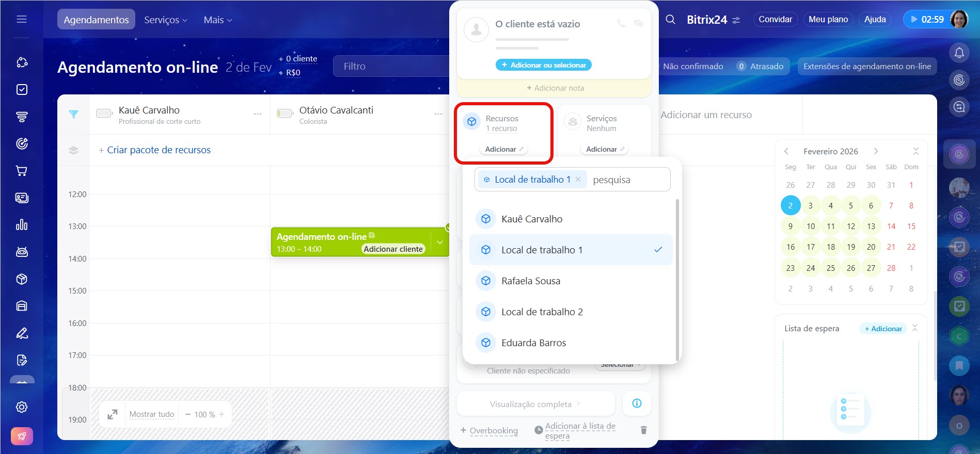Click the calendar filter funnel icon

[74, 115]
